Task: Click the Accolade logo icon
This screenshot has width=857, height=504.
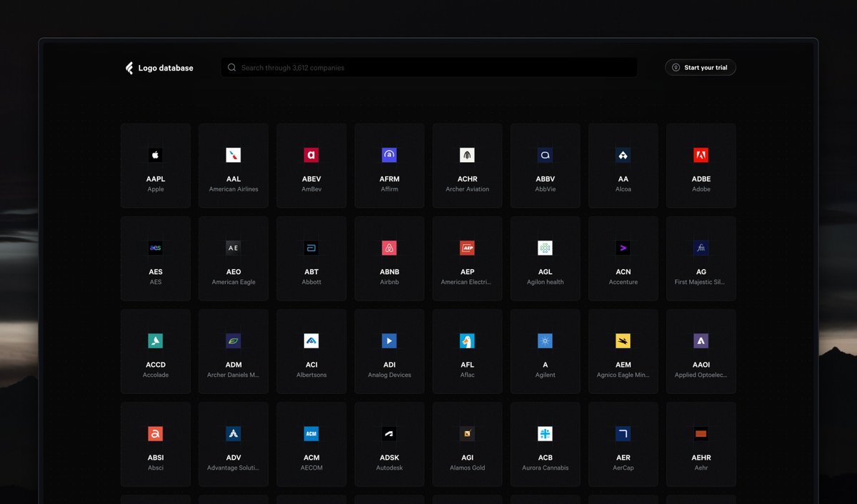Action: tap(156, 341)
